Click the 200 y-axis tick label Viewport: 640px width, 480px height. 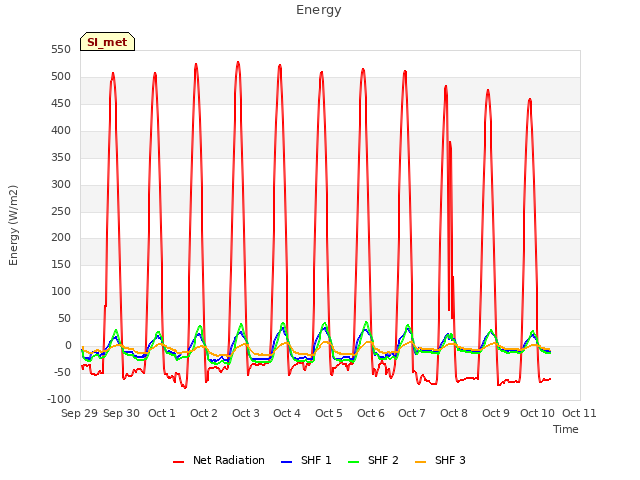(x=61, y=238)
